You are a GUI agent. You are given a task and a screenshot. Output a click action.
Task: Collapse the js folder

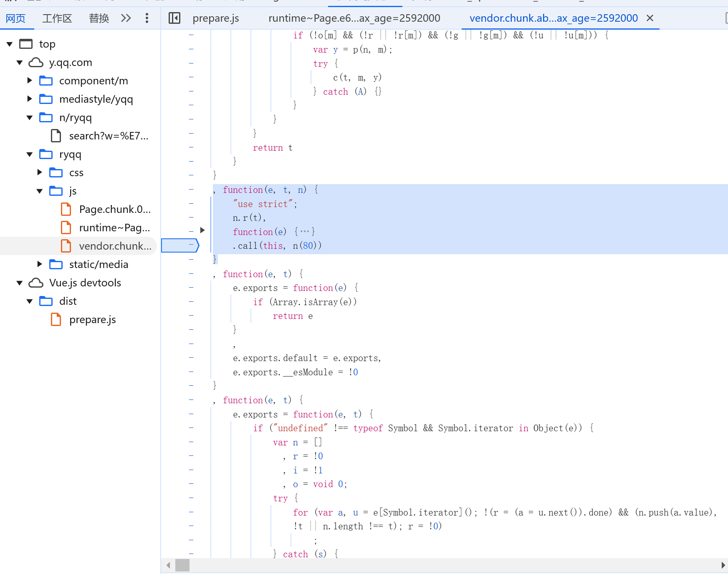[x=40, y=191]
